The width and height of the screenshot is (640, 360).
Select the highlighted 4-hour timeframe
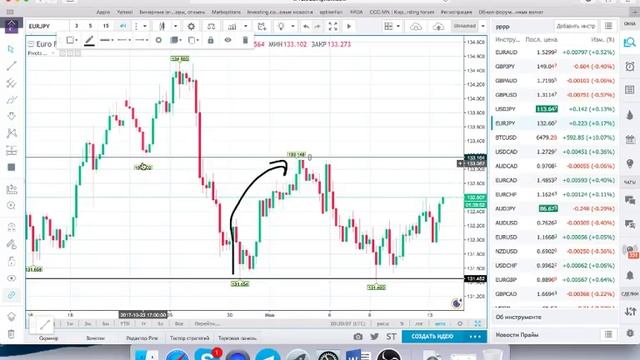coord(122,26)
